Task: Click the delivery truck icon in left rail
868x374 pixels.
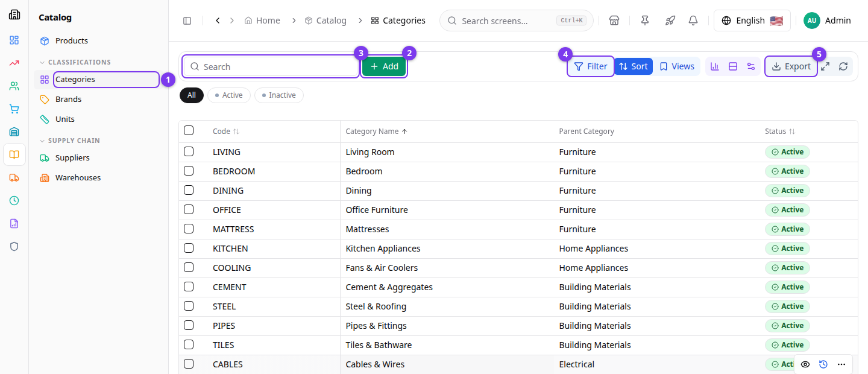Action: click(x=14, y=177)
